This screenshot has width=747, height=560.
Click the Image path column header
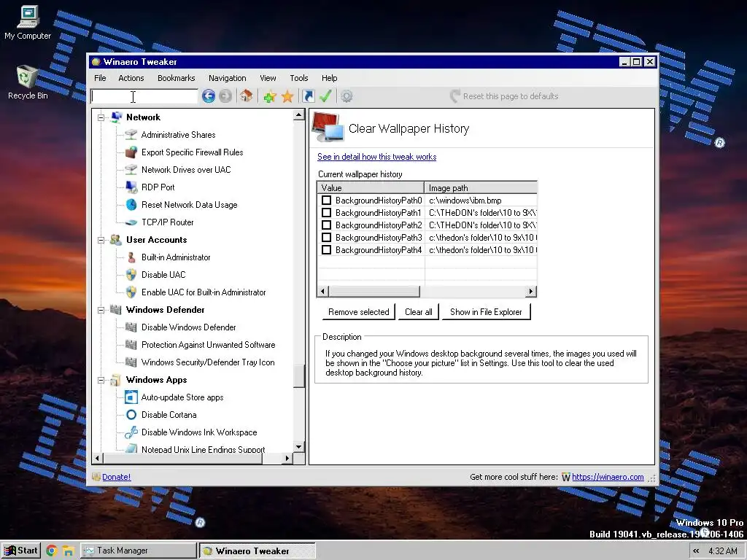(481, 187)
